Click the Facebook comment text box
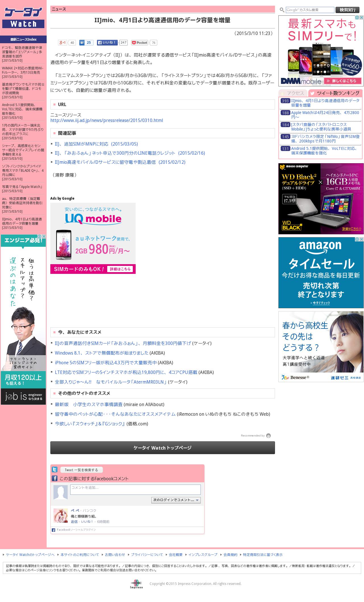 (135, 490)
